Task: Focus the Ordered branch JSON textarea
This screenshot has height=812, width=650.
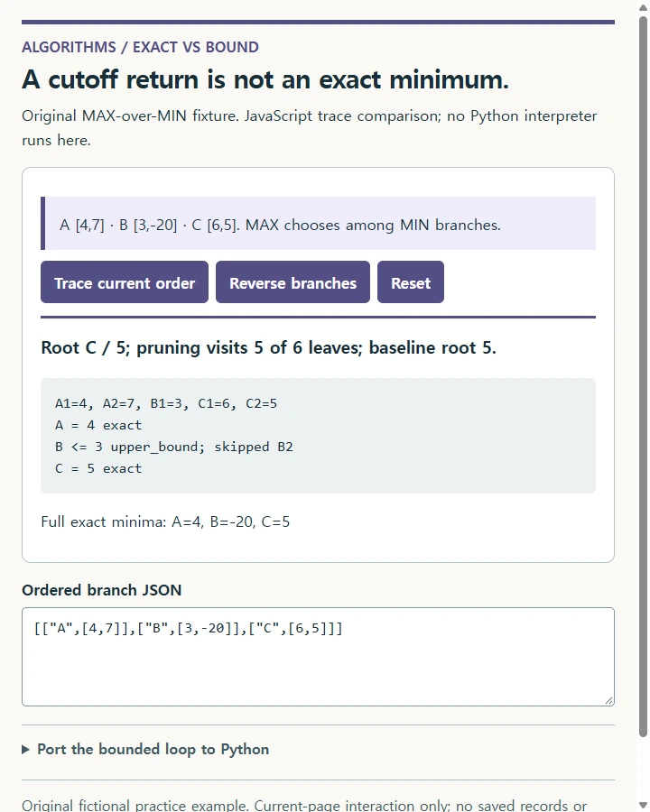Action: (319, 657)
